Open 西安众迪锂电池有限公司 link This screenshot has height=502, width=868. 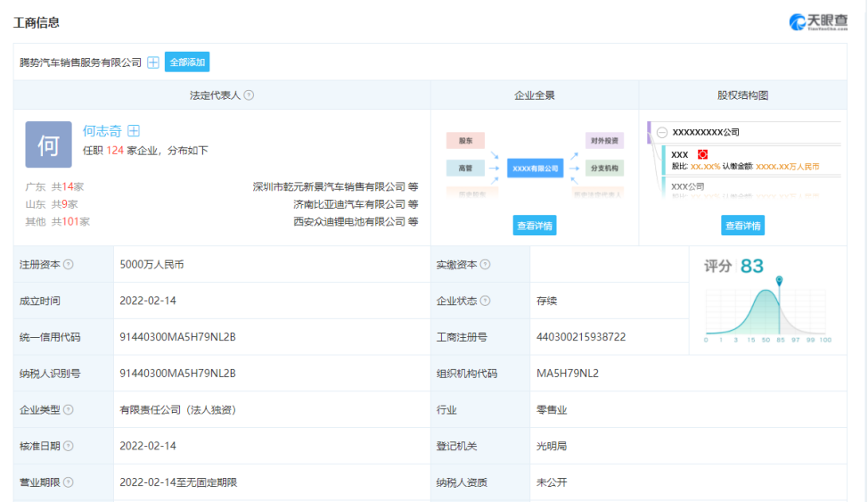(x=349, y=222)
